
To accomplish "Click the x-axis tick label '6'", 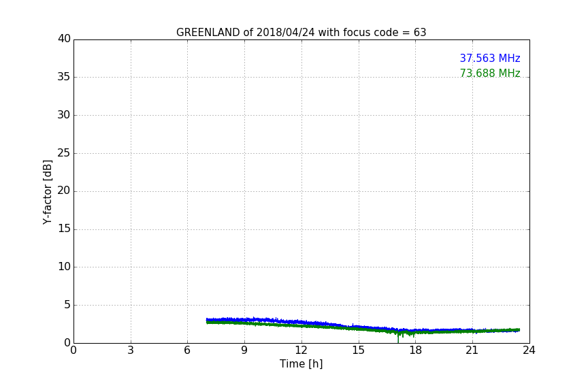I will [x=188, y=350].
